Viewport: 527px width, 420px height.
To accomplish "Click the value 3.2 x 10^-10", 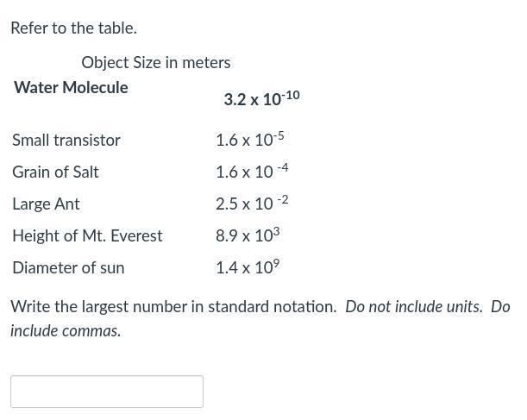I will (261, 98).
